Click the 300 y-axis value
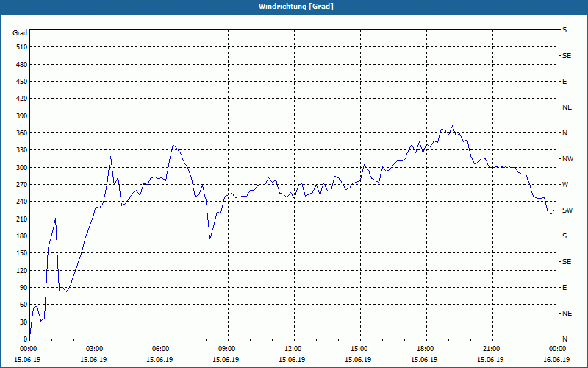This screenshot has height=368, width=588. 22,168
